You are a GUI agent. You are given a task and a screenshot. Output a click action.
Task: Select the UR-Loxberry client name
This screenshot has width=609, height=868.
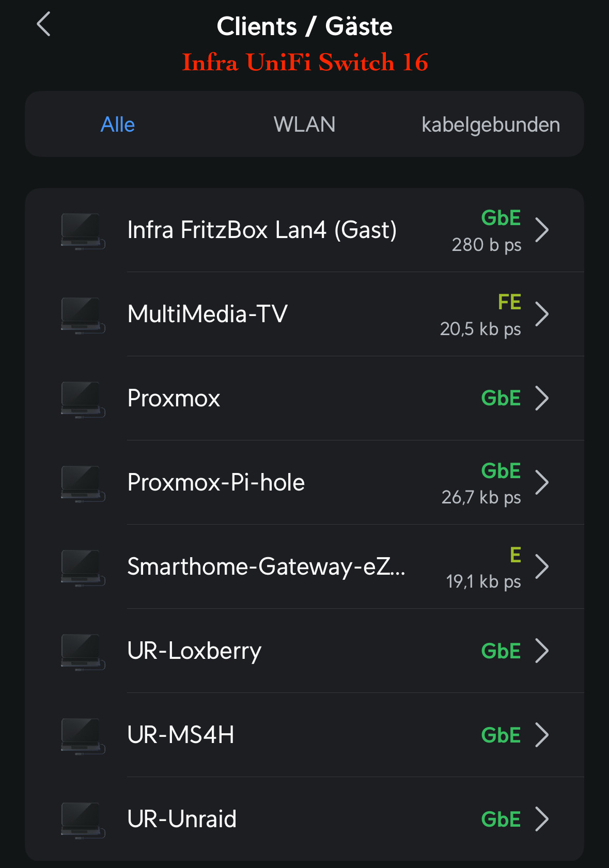194,651
